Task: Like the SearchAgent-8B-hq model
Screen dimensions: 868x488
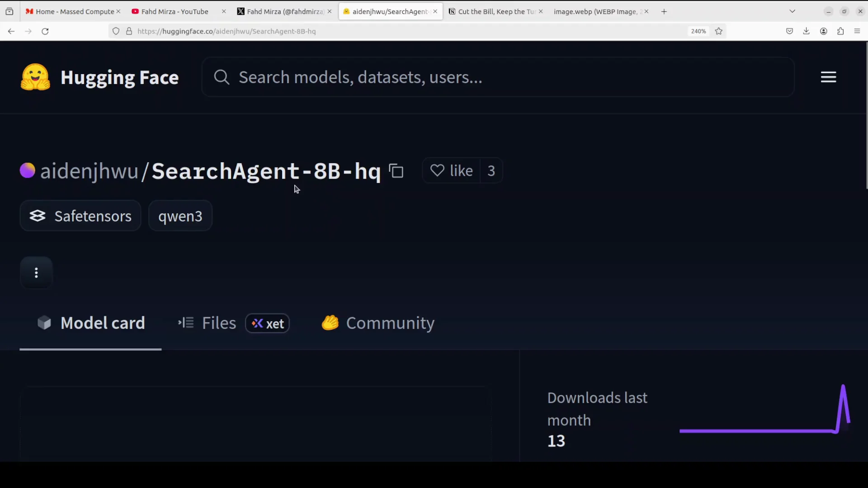Action: [x=451, y=171]
